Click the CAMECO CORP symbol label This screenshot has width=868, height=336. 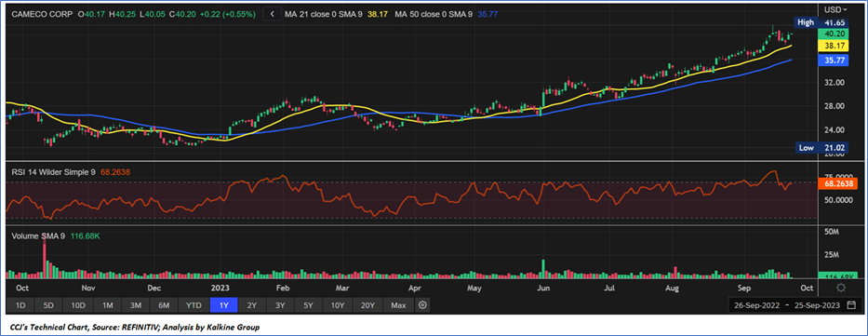click(43, 14)
